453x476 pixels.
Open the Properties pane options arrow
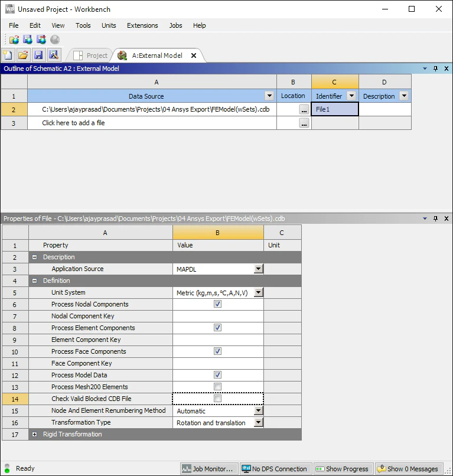point(425,219)
